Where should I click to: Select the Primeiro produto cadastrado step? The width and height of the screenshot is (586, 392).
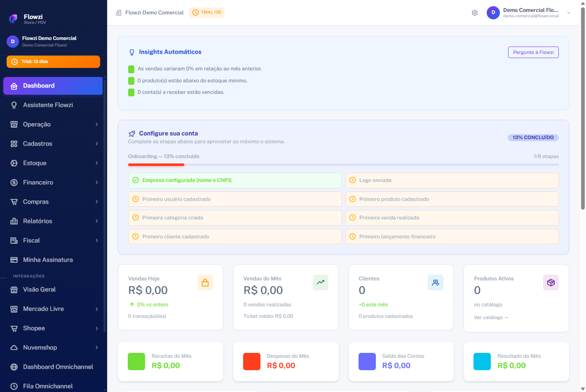tap(452, 199)
